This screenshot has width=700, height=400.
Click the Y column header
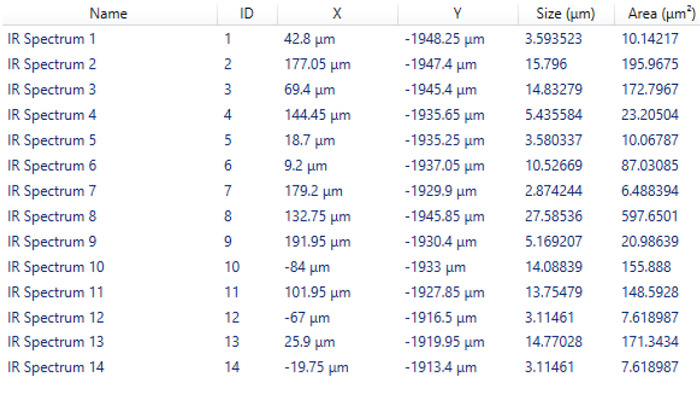(458, 13)
